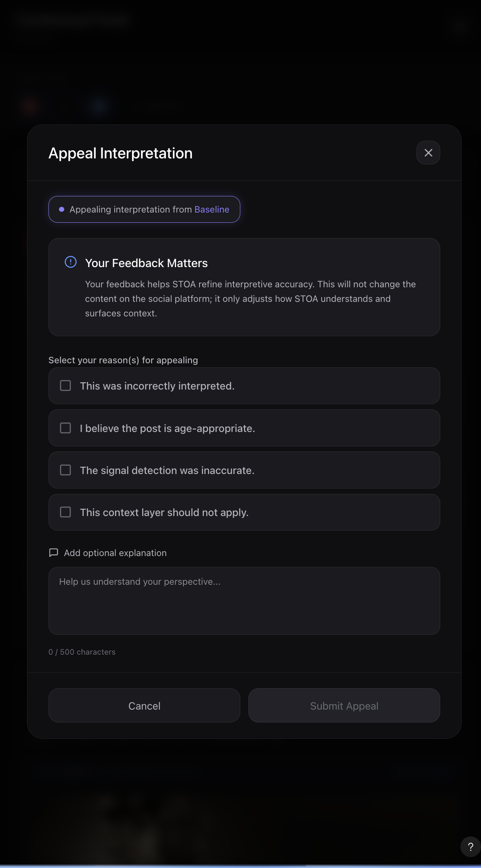Click the "Add optional explanation" label
The image size is (481, 868).
pyautogui.click(x=115, y=553)
